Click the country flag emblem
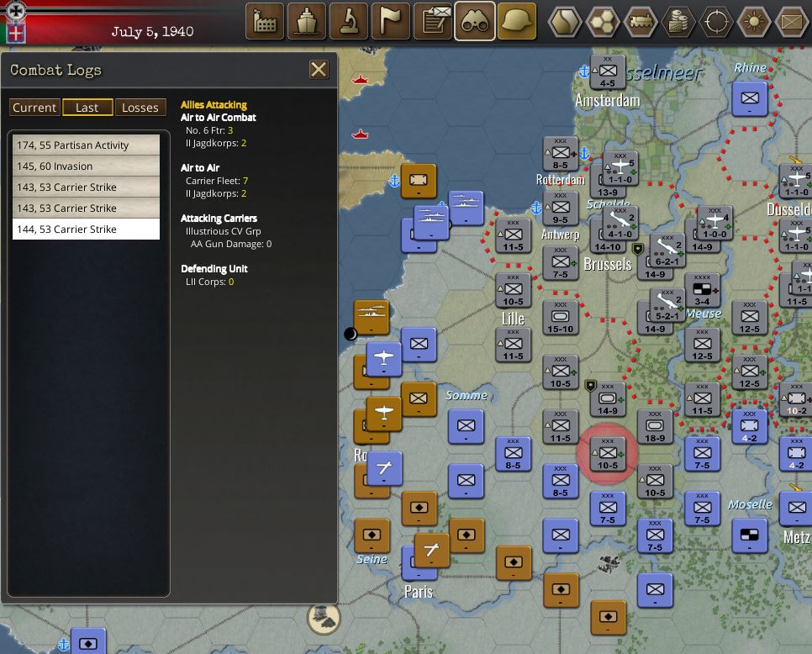Image resolution: width=812 pixels, height=654 pixels. tap(16, 34)
